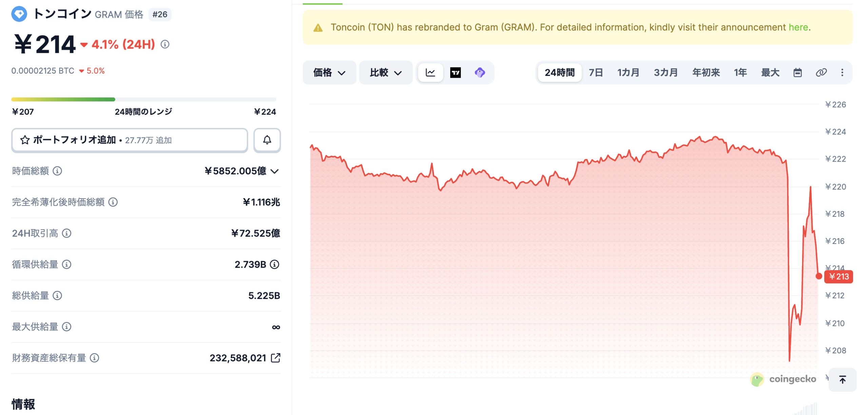Open the calendar date range picker
Viewport: 868px width, 415px height.
pyautogui.click(x=797, y=73)
